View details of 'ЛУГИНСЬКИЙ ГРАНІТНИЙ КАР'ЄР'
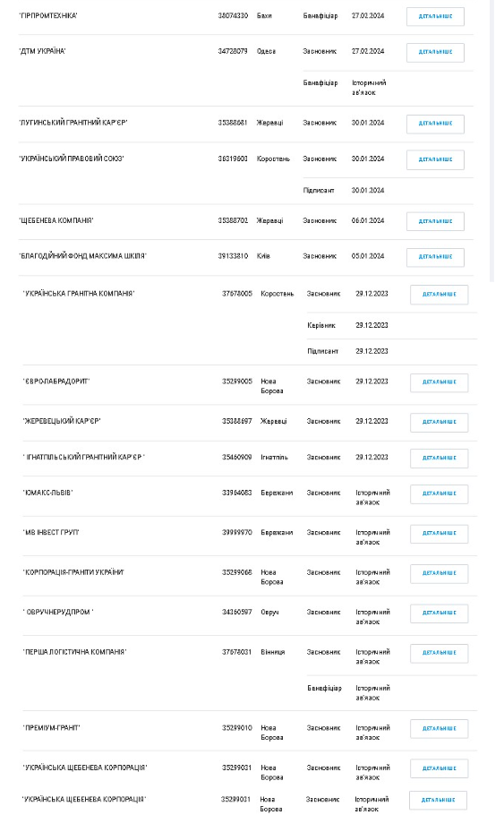Viewport: 504px width, 815px height. (x=435, y=124)
